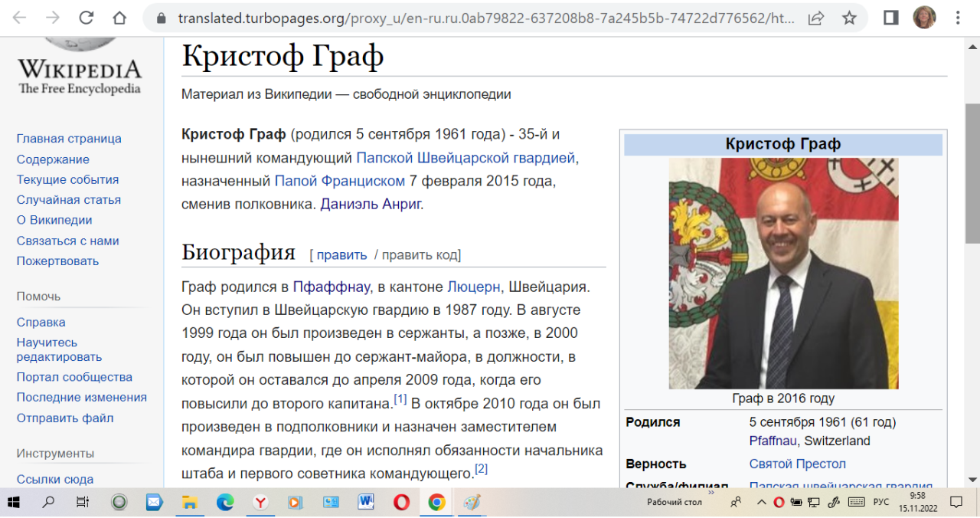The height and width of the screenshot is (518, 980).
Task: Launch Opera browser from the taskbar
Action: 401,503
